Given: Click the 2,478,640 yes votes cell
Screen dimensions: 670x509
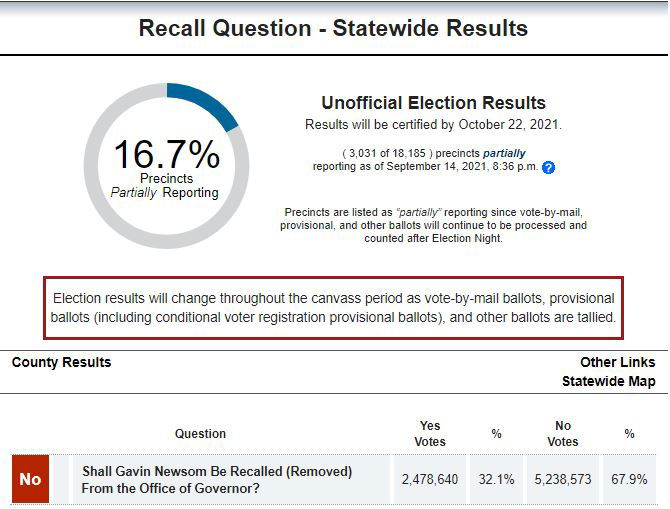Looking at the screenshot, I should (x=430, y=480).
